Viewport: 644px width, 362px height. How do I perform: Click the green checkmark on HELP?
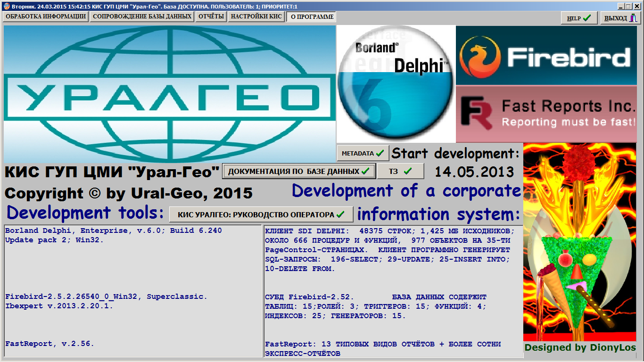coord(587,18)
